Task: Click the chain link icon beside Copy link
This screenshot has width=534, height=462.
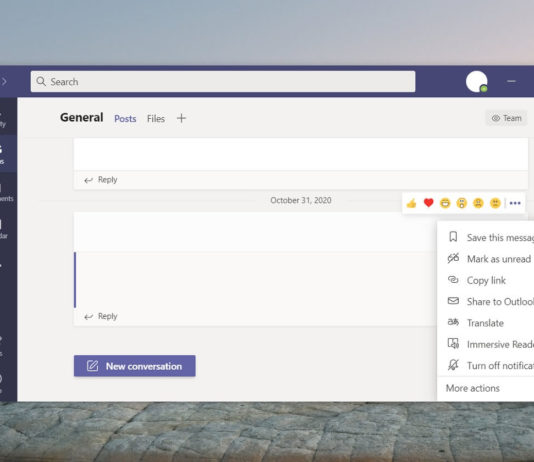Action: (453, 280)
